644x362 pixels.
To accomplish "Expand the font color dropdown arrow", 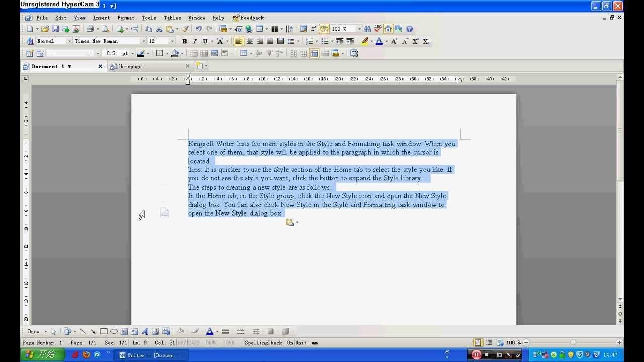I will [x=386, y=41].
